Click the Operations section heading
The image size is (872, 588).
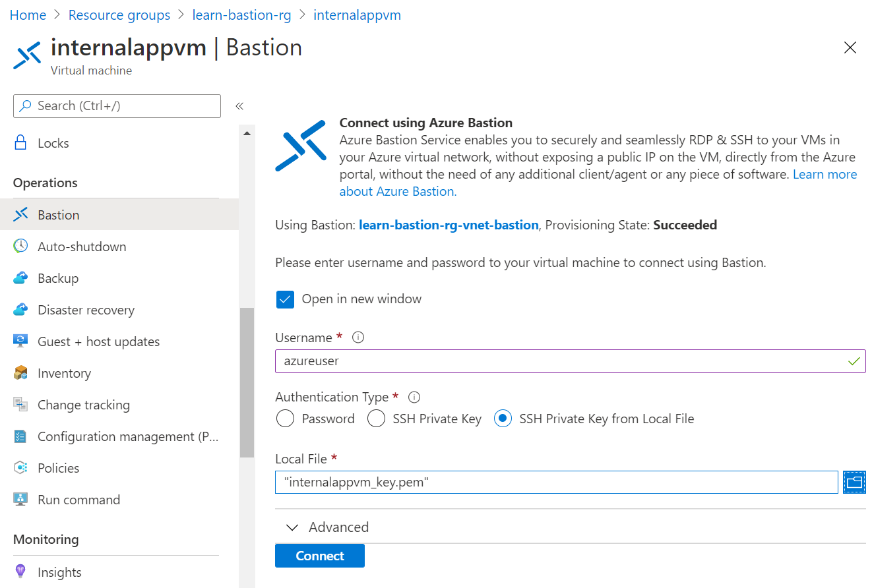pyautogui.click(x=46, y=183)
